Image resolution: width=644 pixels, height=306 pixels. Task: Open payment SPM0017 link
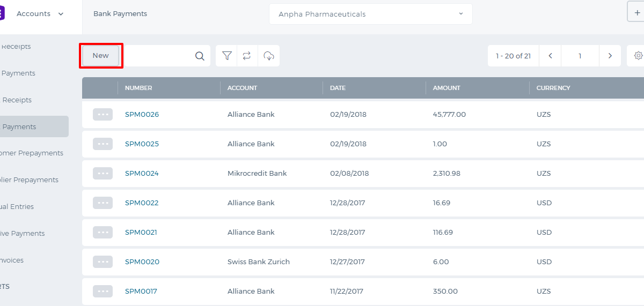[141, 291]
